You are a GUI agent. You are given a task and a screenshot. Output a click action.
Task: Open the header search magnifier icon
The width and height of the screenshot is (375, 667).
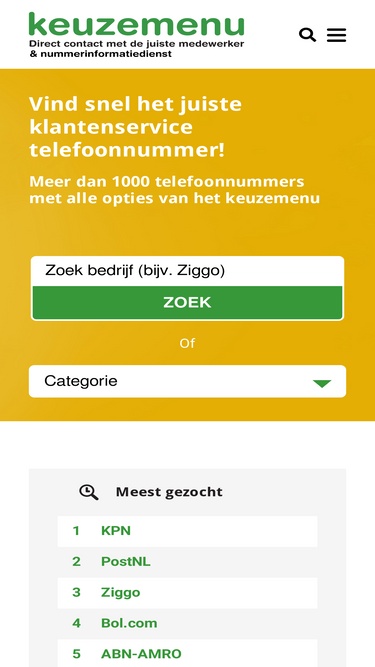coord(307,35)
